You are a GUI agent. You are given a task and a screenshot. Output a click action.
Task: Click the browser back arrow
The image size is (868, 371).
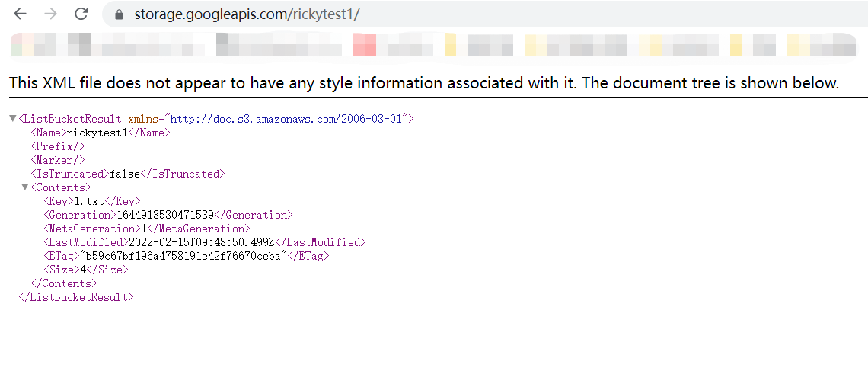click(x=20, y=14)
